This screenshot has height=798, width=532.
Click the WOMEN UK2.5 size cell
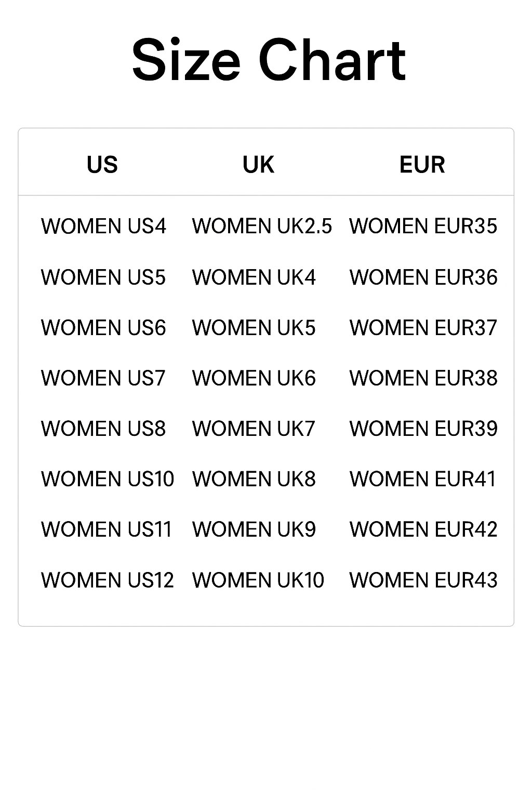click(262, 226)
